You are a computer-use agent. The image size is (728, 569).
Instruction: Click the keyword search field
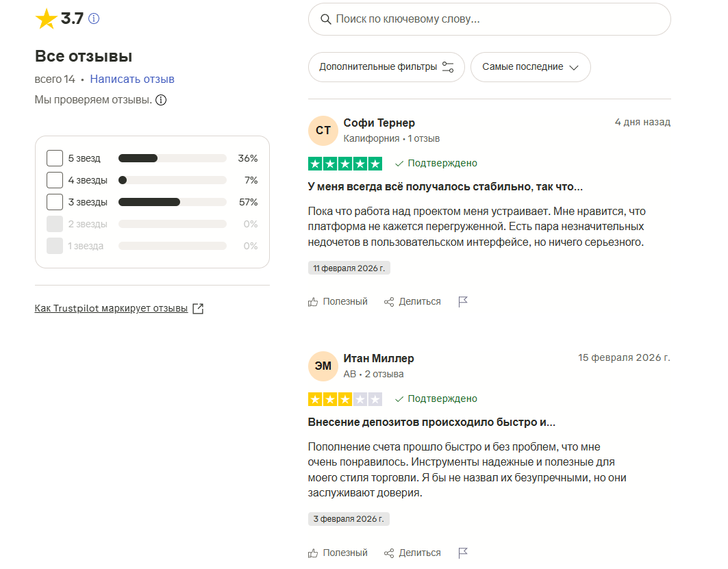(x=489, y=19)
